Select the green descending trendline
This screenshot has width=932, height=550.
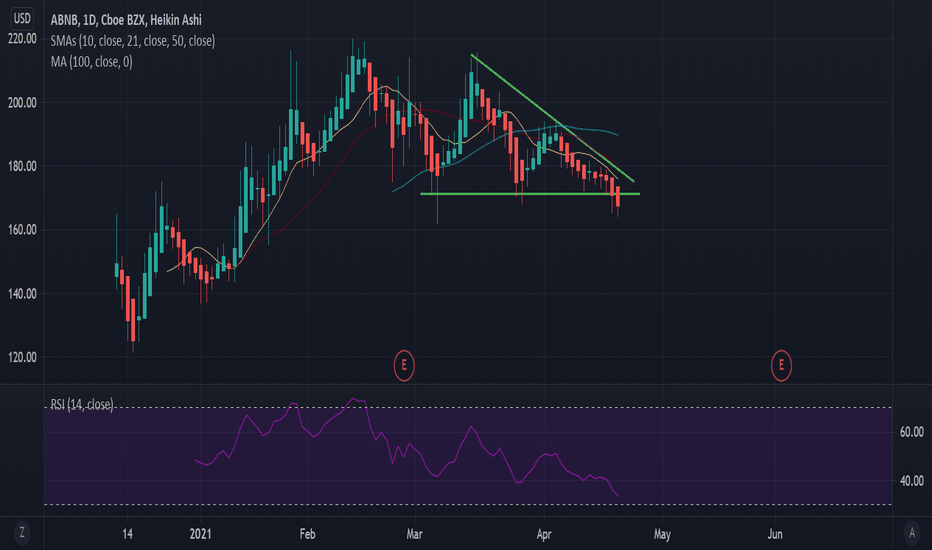[x=553, y=118]
